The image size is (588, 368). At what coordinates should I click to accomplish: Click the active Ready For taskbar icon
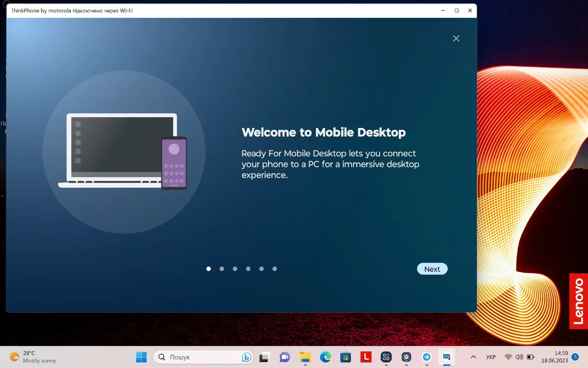point(447,357)
